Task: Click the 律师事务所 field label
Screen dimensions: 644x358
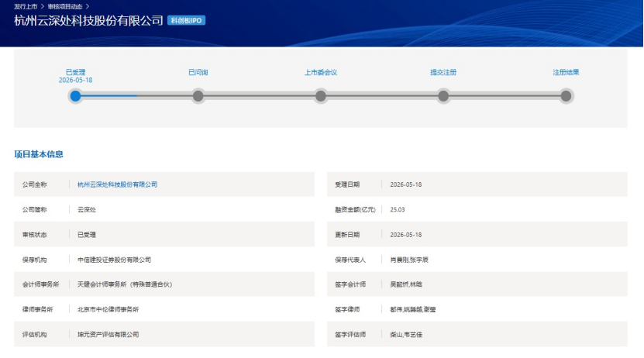Action: pyautogui.click(x=37, y=309)
